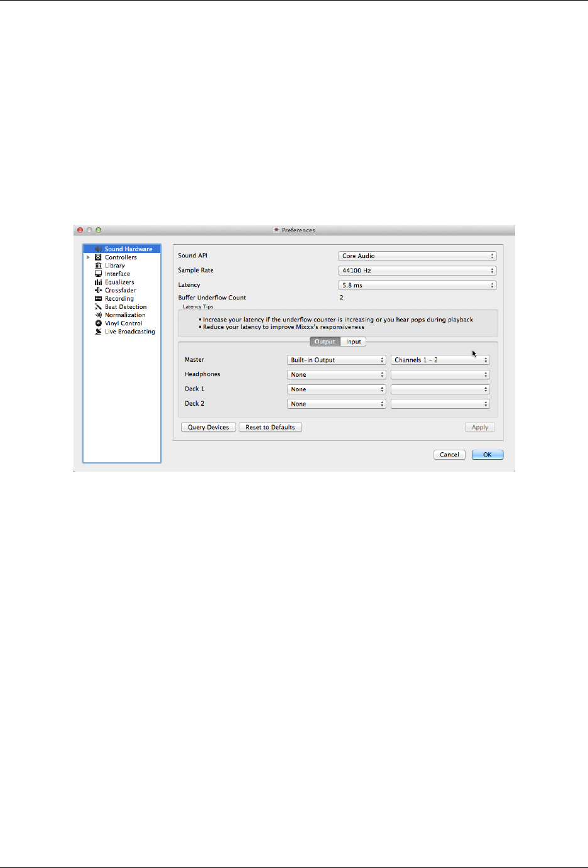Click the Buffer Underflow Count label
588x868 pixels.
pyautogui.click(x=212, y=298)
